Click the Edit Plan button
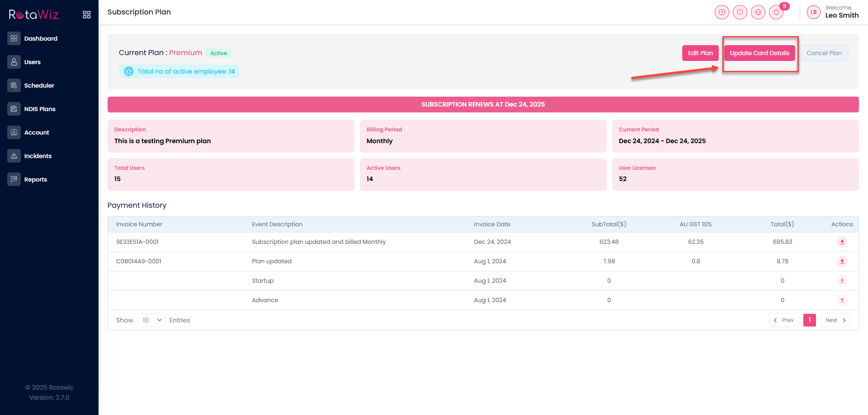The height and width of the screenshot is (415, 868). click(700, 53)
